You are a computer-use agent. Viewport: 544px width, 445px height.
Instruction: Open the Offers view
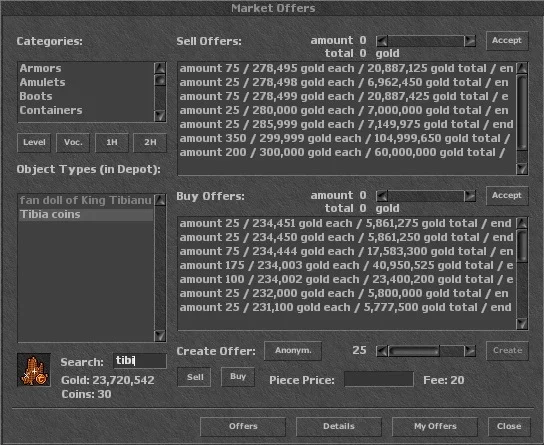tap(243, 426)
